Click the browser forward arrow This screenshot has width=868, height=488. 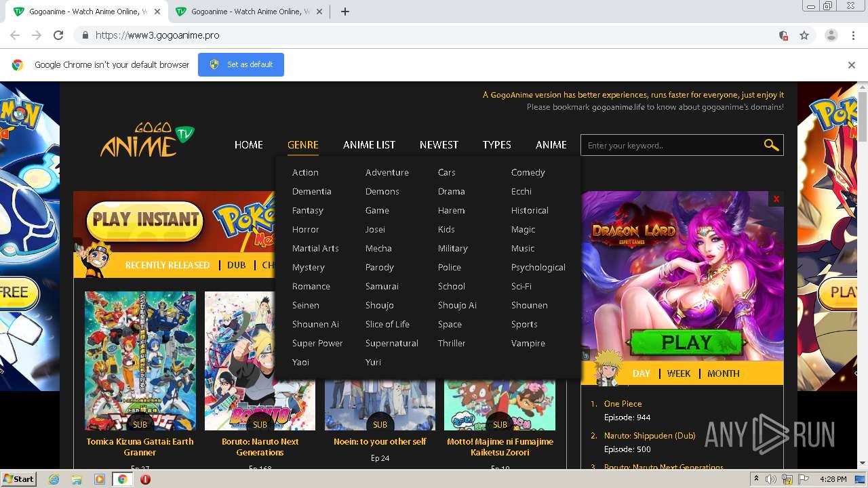pos(37,35)
